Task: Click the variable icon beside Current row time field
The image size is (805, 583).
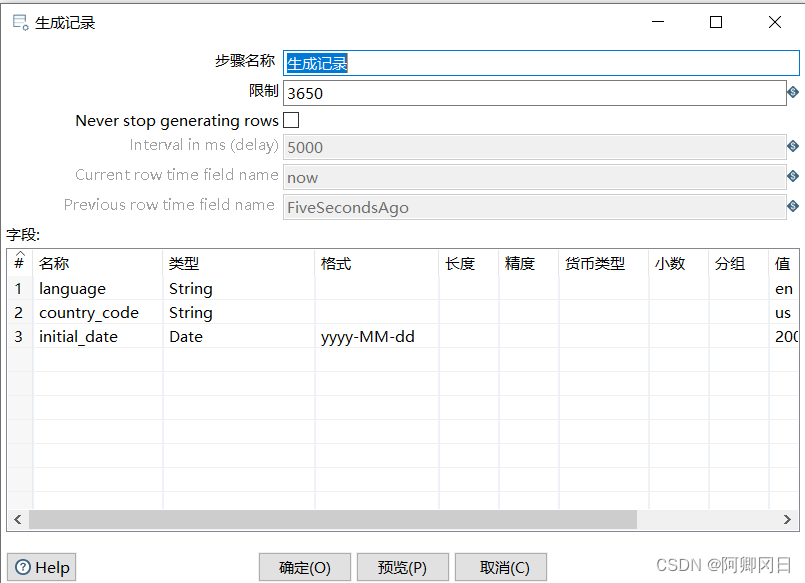Action: pos(793,177)
